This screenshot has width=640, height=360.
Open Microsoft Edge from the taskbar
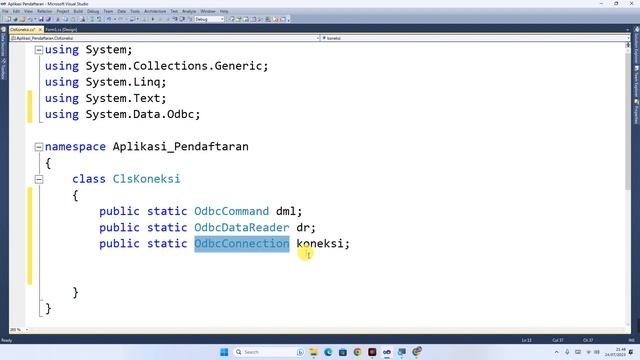pyautogui.click(x=328, y=352)
